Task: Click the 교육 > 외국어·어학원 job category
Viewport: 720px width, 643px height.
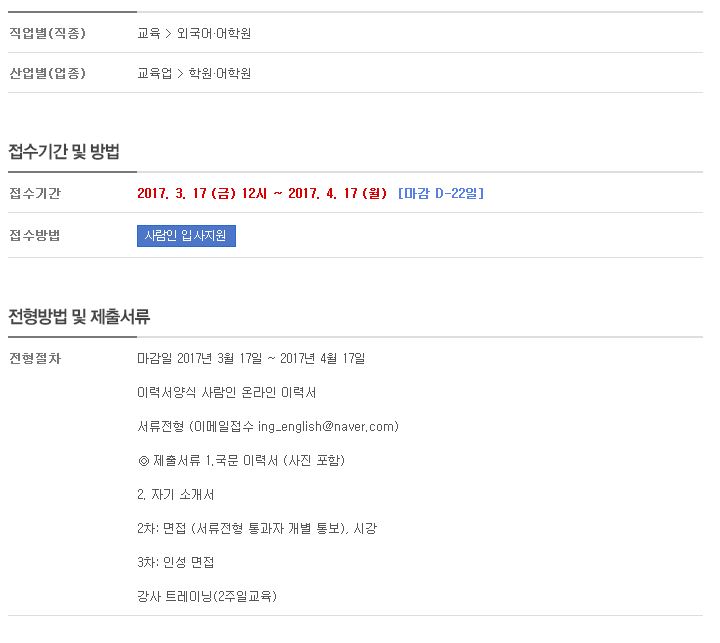Action: click(194, 34)
